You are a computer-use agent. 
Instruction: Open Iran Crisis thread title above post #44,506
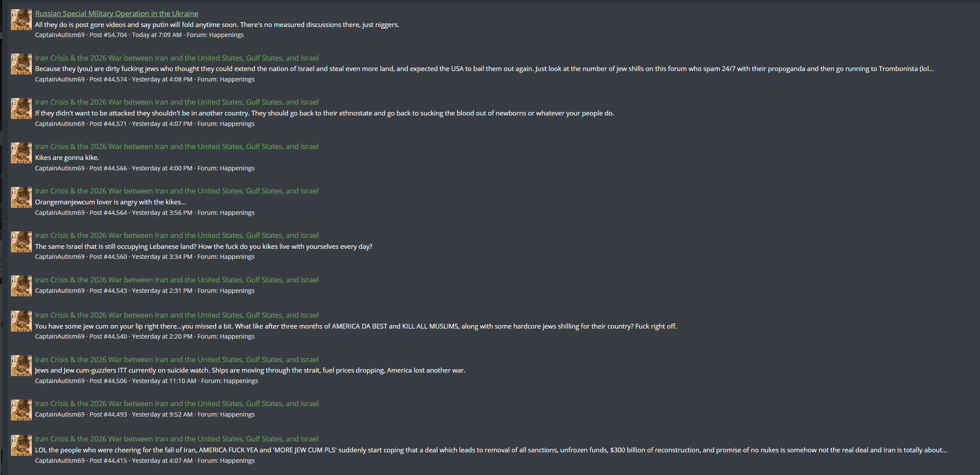pyautogui.click(x=176, y=360)
